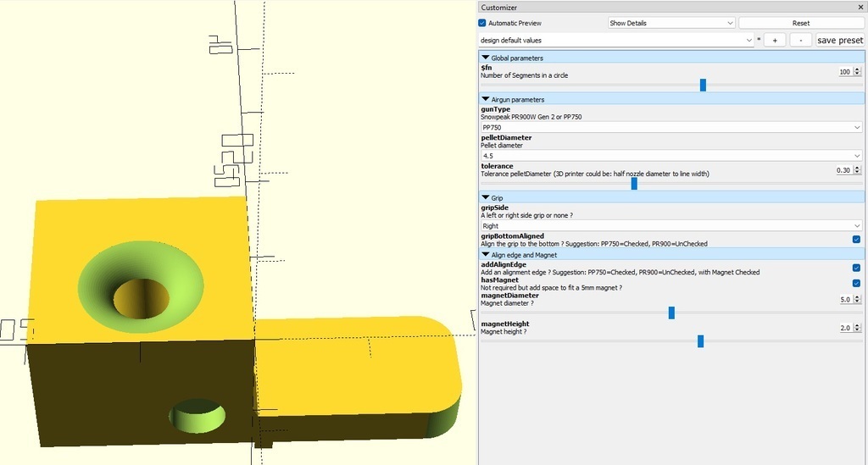Close the Customizer panel
This screenshot has height=465, width=868.
[861, 7]
